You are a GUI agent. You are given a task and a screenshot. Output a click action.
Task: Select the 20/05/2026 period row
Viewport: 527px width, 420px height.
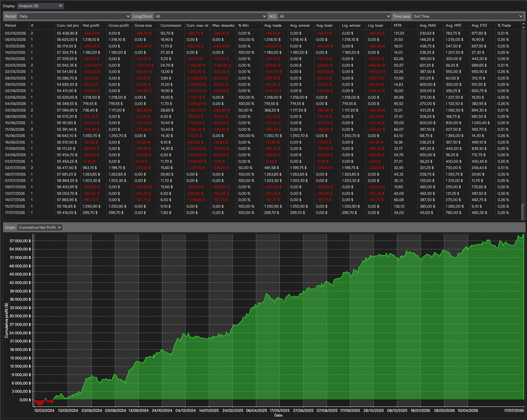click(262, 65)
